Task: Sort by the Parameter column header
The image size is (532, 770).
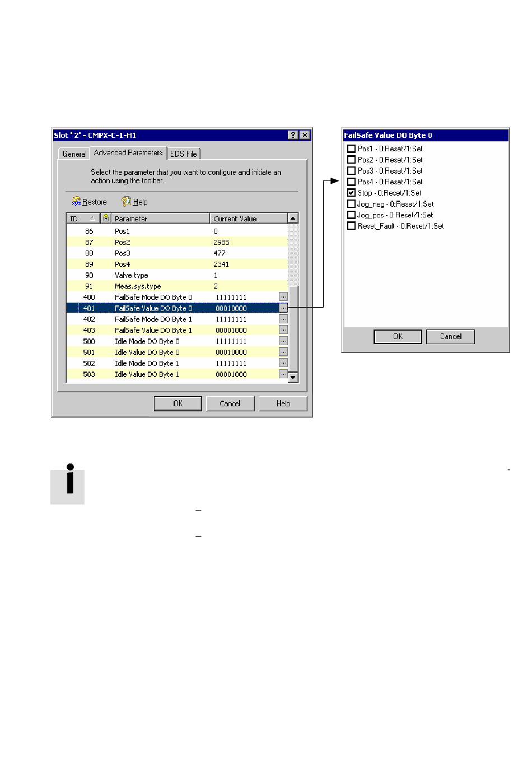Action: [160, 218]
